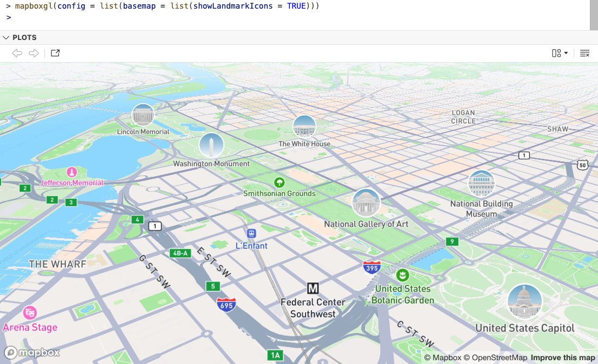Click the United States Capitol landmark icon

pyautogui.click(x=525, y=301)
